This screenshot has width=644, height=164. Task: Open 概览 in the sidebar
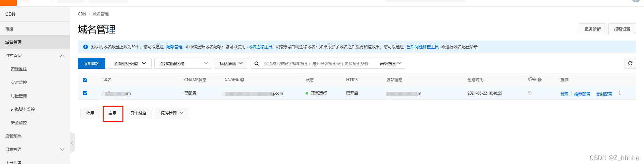(35, 29)
